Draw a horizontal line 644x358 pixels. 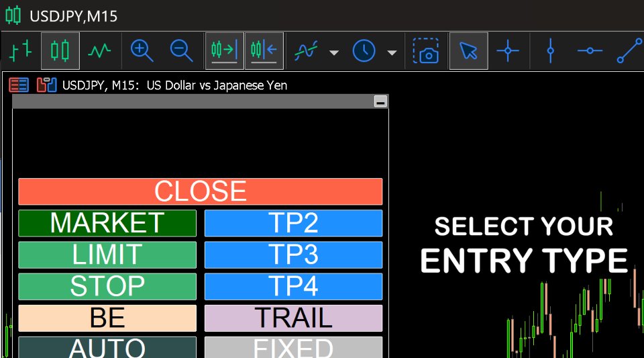[x=590, y=51]
